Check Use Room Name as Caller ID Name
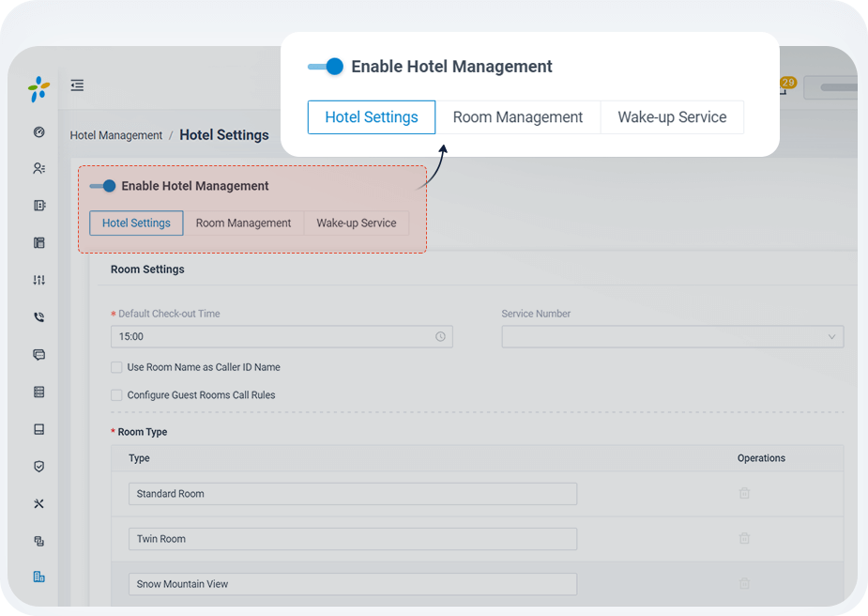Screen dimensions: 868x616 tap(116, 367)
